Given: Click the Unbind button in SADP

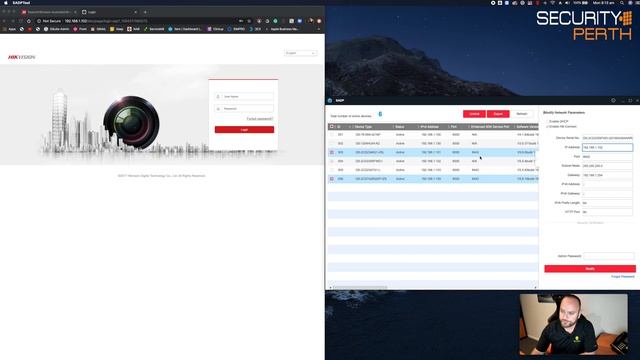Looking at the screenshot, I should pos(474,114).
